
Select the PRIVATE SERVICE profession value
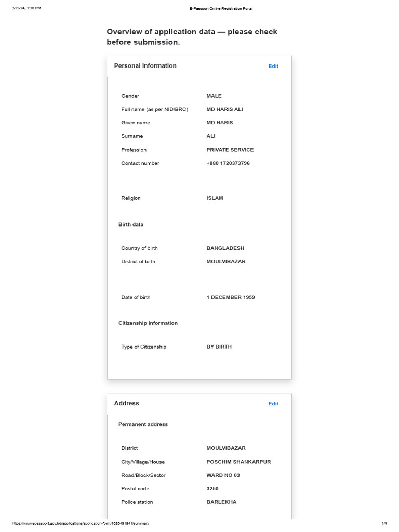[230, 150]
